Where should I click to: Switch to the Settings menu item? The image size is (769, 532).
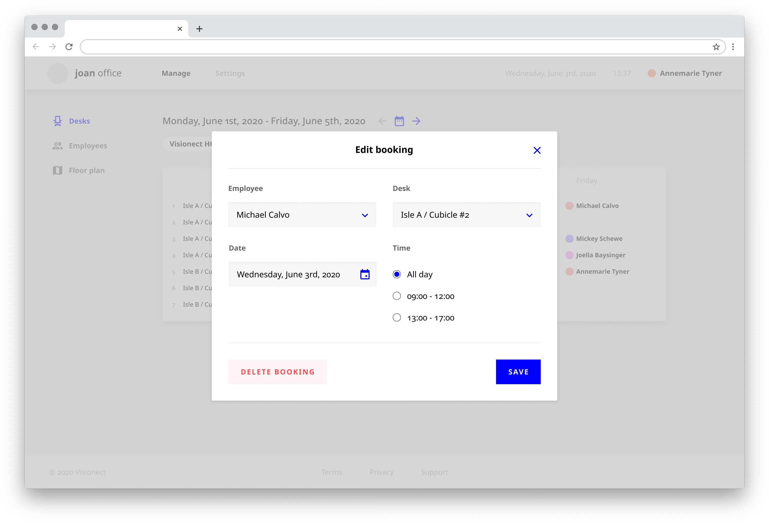pyautogui.click(x=230, y=73)
